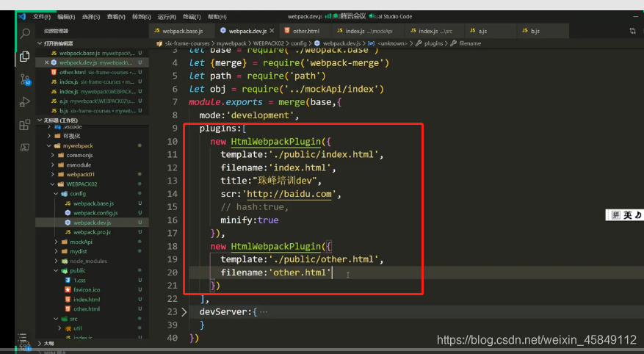Open the Explorer view icon

coord(25,57)
